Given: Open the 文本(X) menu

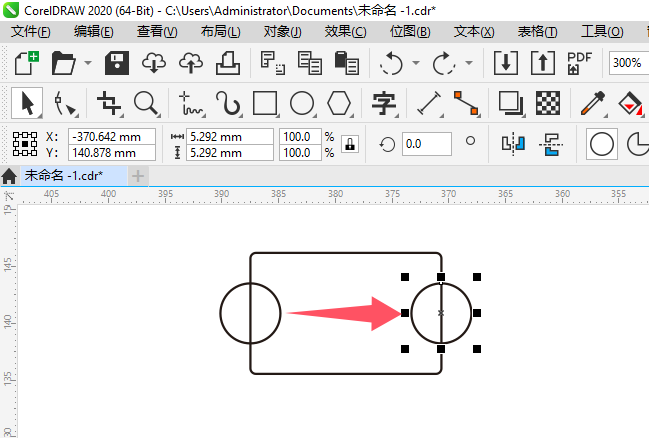Looking at the screenshot, I should (x=474, y=31).
